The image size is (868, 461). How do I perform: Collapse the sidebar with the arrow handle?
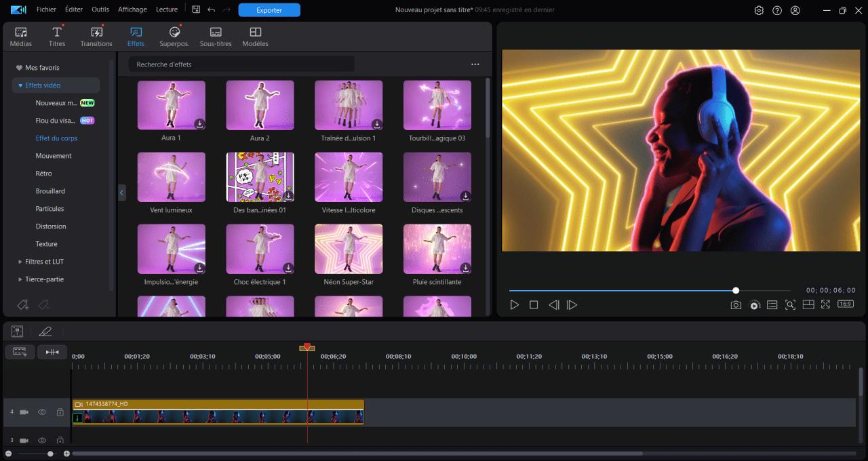(122, 193)
